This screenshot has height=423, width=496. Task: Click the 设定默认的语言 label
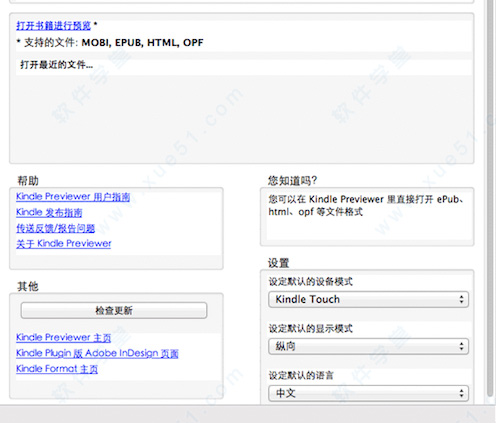[301, 376]
